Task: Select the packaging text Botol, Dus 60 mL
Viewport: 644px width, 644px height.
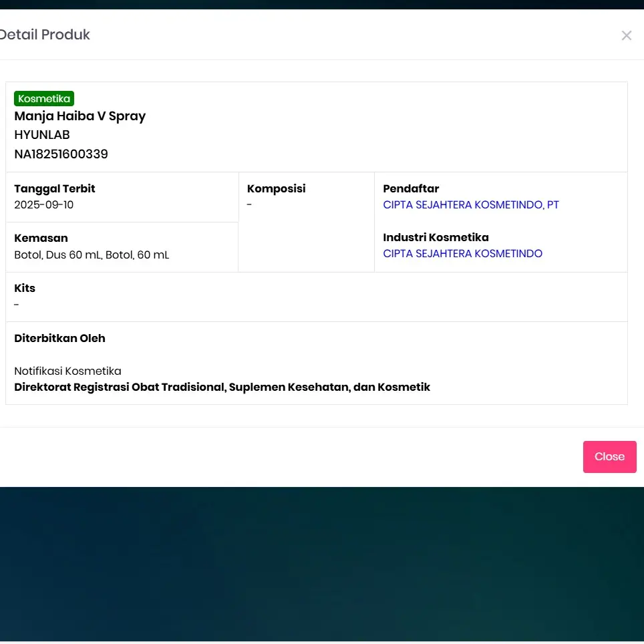Action: click(x=58, y=255)
